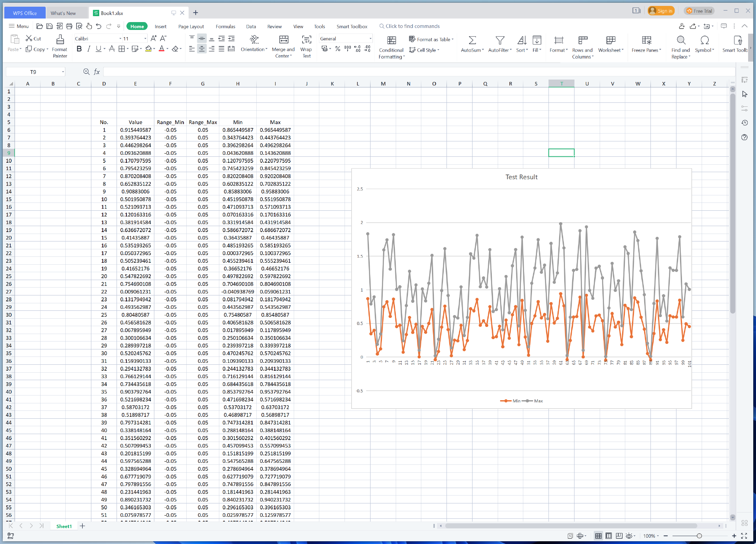Click the Sign in button

(661, 11)
